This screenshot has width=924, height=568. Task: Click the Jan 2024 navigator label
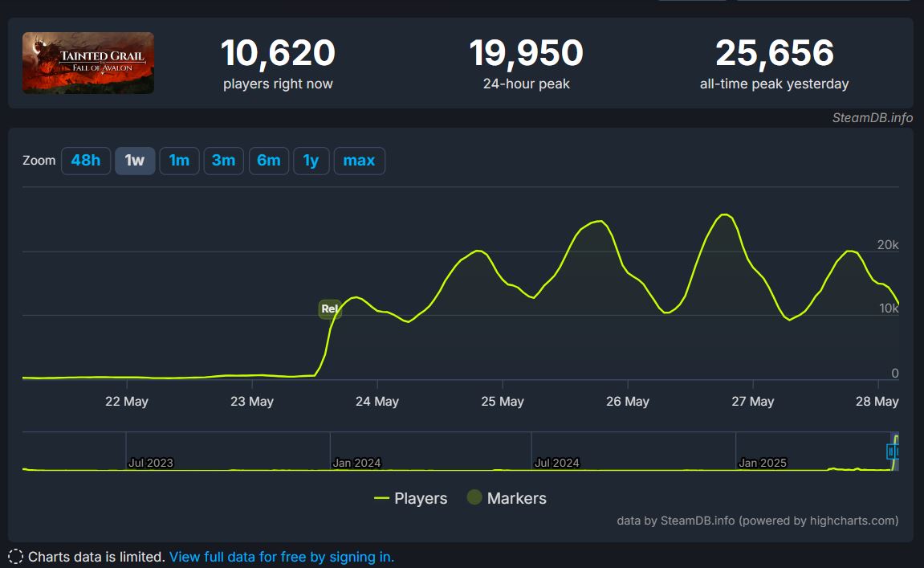[356, 463]
